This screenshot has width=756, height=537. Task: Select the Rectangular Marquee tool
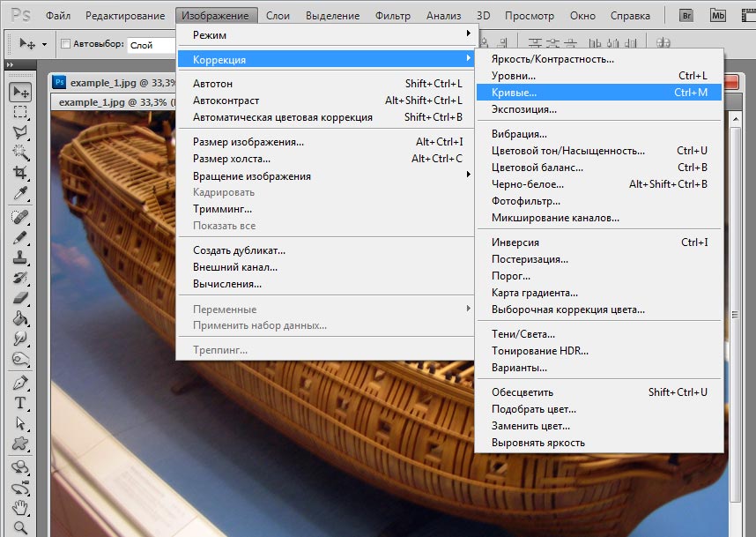pos(20,113)
